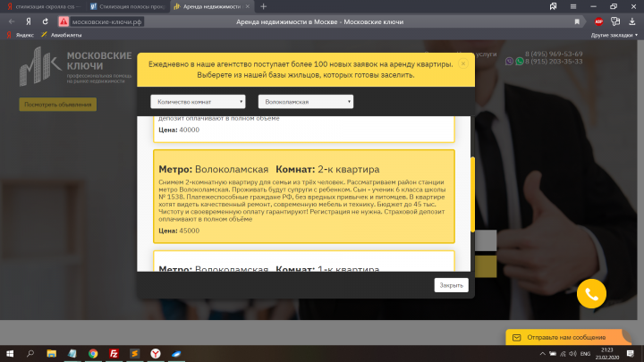Click the московские-ключи.рф address field
644x362 pixels.
106,21
